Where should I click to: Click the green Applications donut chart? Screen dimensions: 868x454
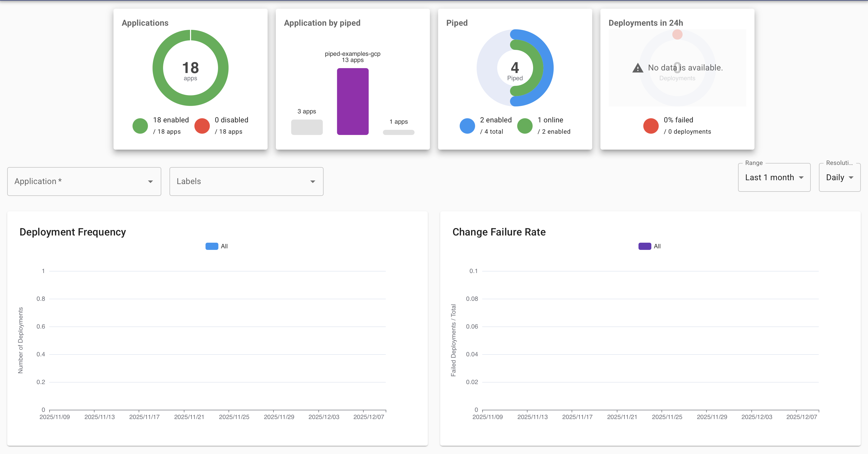[190, 67]
